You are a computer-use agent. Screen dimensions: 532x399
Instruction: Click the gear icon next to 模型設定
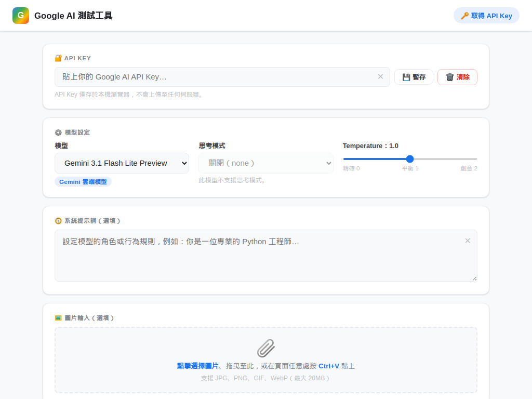pyautogui.click(x=58, y=132)
